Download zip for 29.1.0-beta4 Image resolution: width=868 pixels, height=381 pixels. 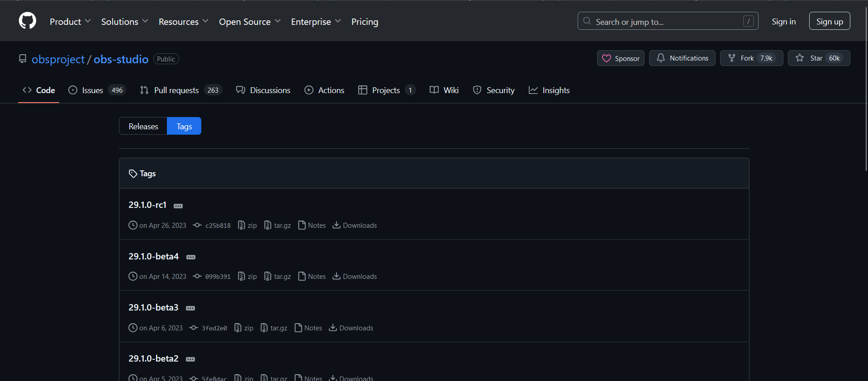point(247,277)
